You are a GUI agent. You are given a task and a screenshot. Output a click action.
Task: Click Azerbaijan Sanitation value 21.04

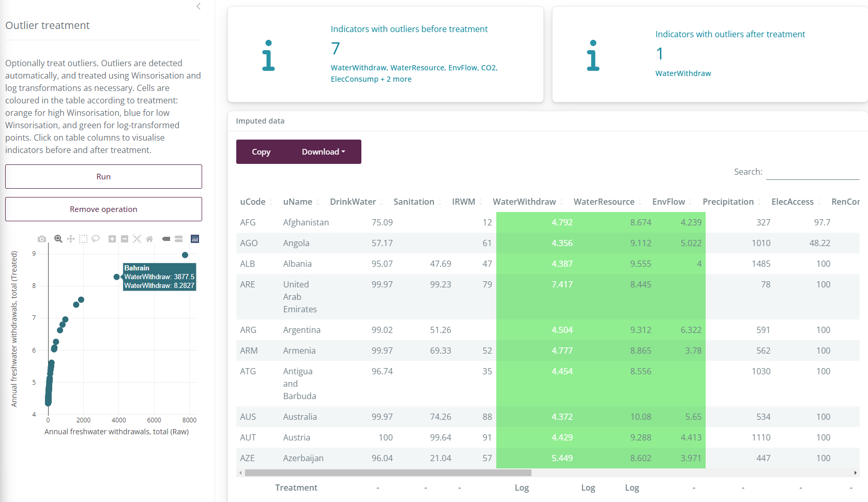tap(440, 458)
